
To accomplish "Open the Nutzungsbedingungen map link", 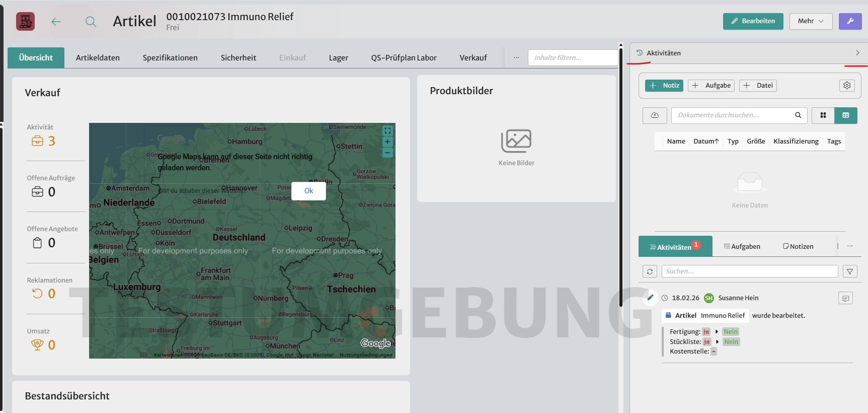I will pyautogui.click(x=366, y=355).
